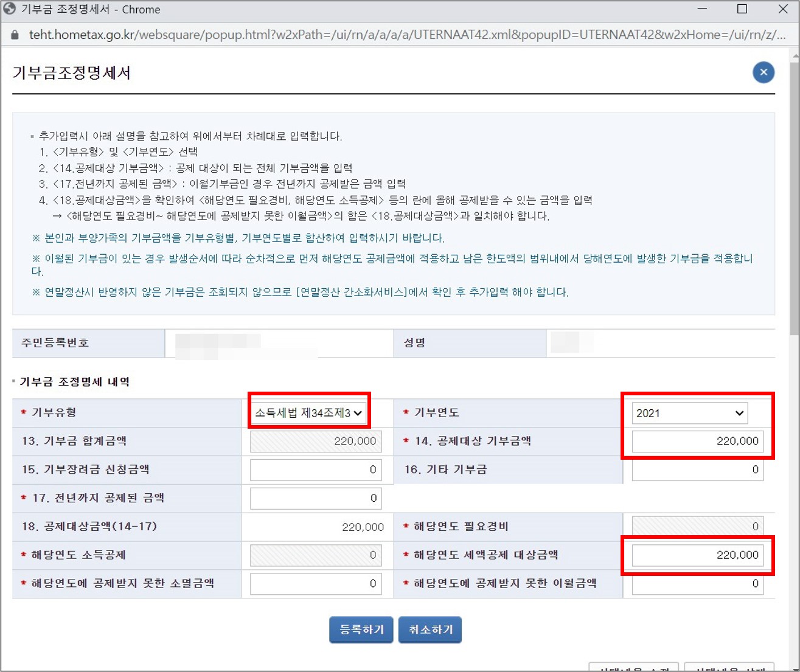Click the 주민등록번호 label
Image resolution: width=800 pixels, height=672 pixels.
(55, 342)
